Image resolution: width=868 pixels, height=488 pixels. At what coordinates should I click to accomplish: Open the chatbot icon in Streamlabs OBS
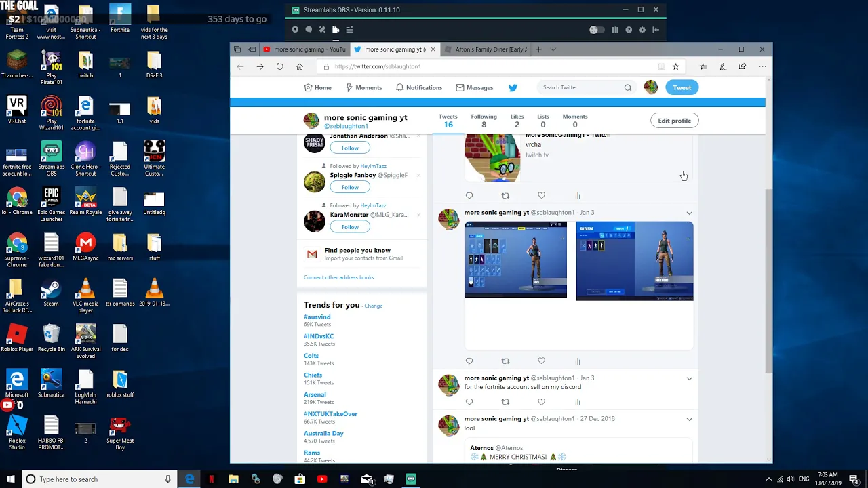click(309, 29)
